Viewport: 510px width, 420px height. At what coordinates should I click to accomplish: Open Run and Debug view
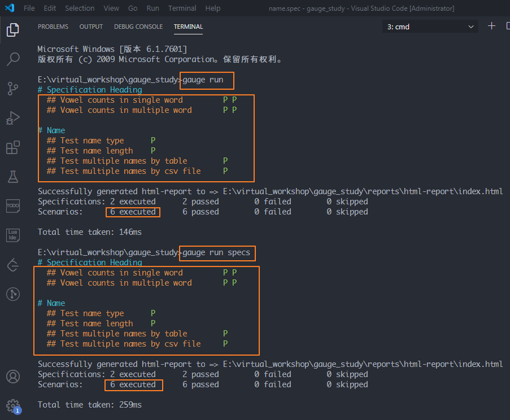point(12,118)
